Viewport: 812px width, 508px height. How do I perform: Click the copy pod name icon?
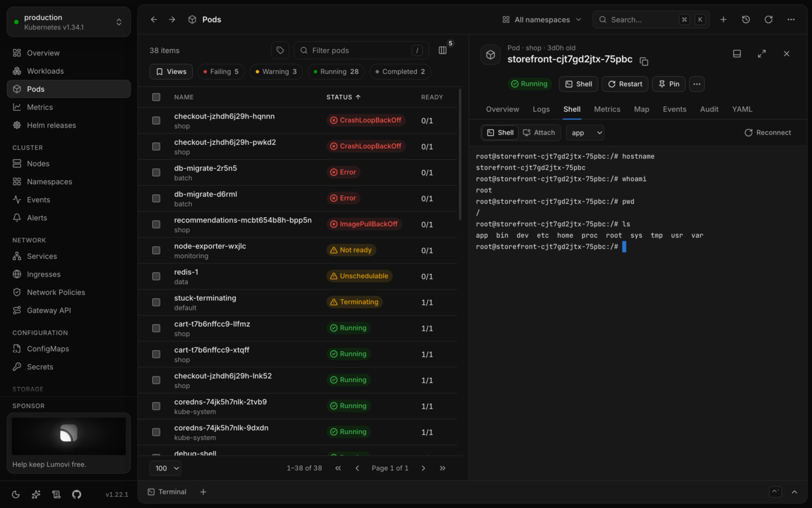point(644,61)
